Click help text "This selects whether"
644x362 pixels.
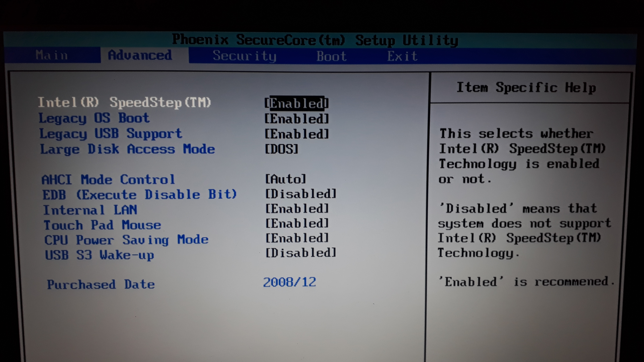(517, 133)
